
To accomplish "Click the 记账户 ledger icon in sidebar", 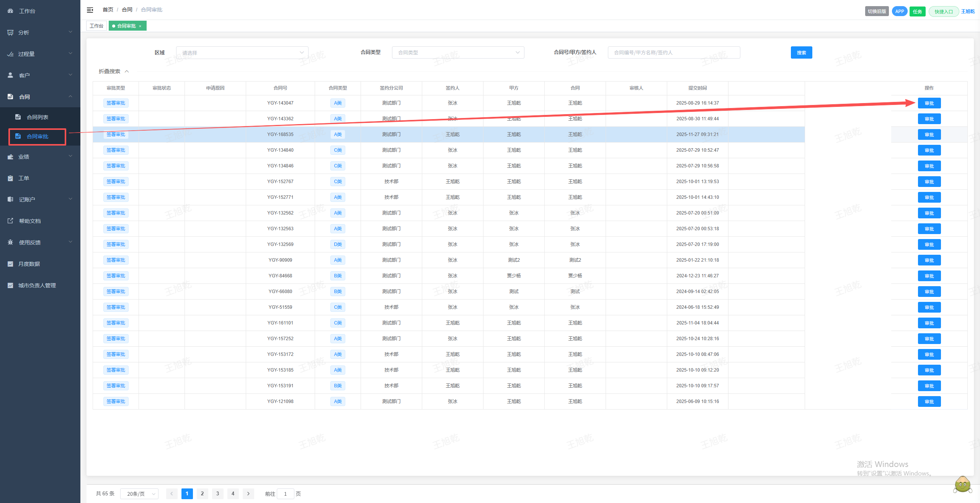I will click(10, 199).
